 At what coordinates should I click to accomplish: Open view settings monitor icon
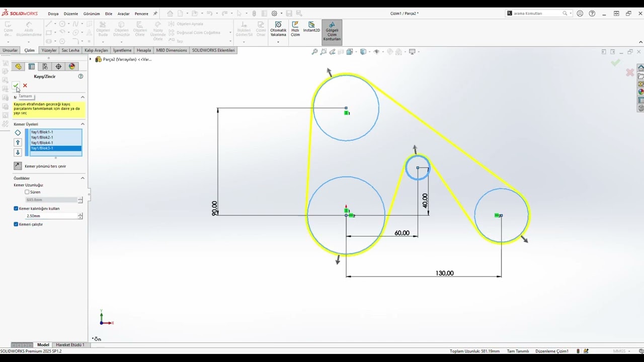(x=412, y=52)
